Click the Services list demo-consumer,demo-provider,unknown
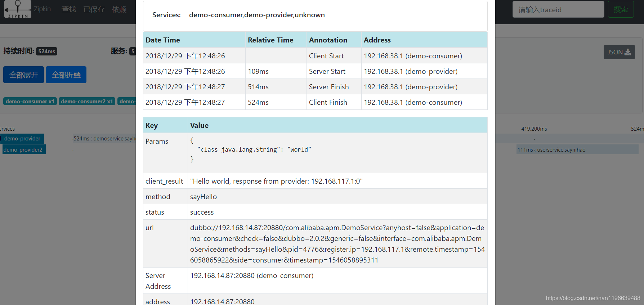Screen dimensions: 644x305 click(x=257, y=15)
